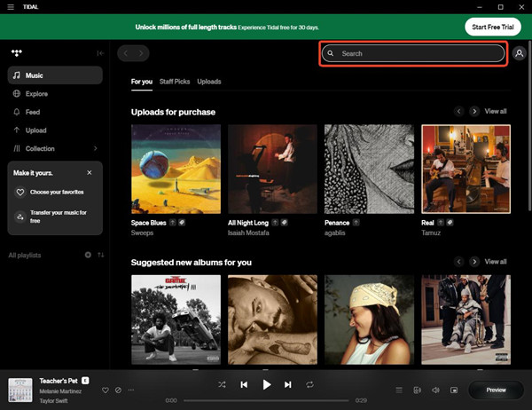
Task: Click the TIDAL logo in sidebar
Action: pos(17,53)
